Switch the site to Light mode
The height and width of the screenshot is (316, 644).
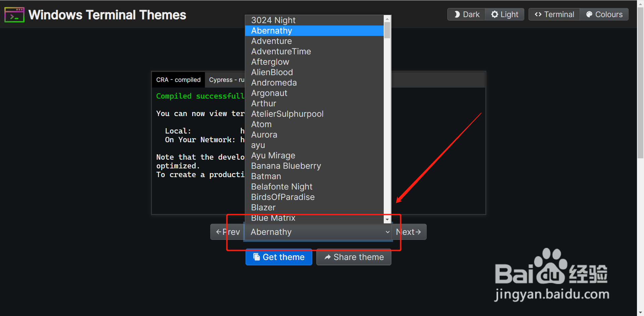(504, 14)
